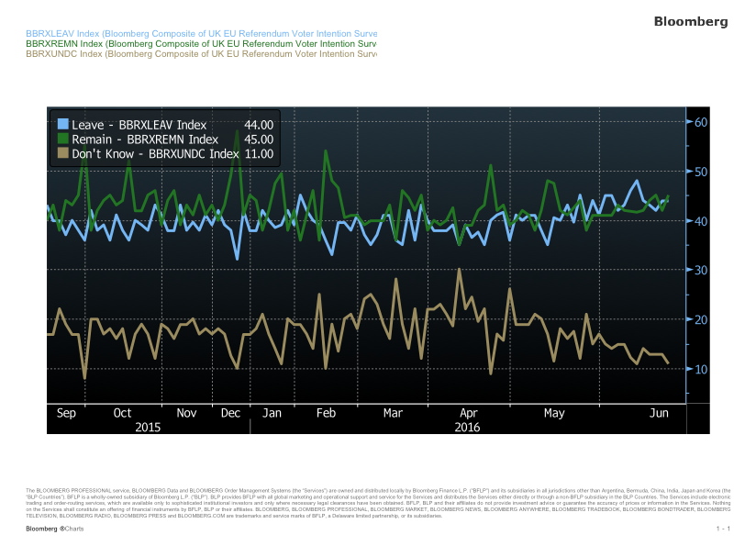The width and height of the screenshot is (756, 546).
Task: Click the Bloomberg Professional service disclaimer paragraph
Action: [x=378, y=503]
